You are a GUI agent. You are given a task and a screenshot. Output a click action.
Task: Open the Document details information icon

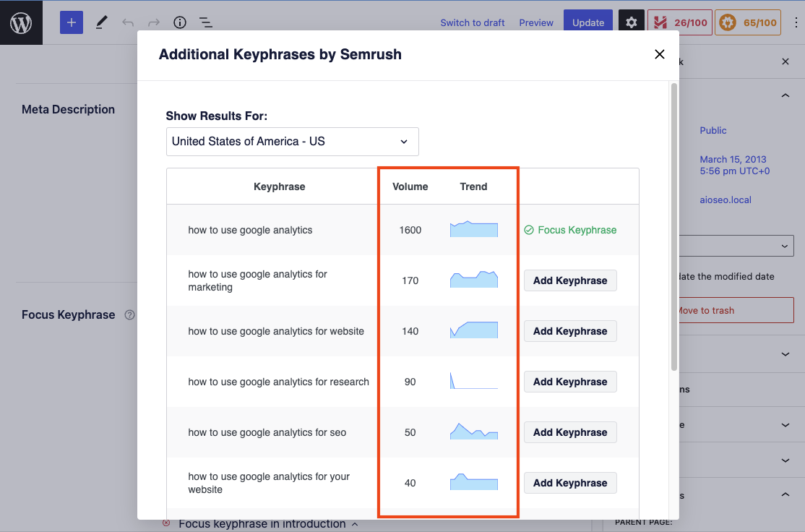tap(179, 22)
